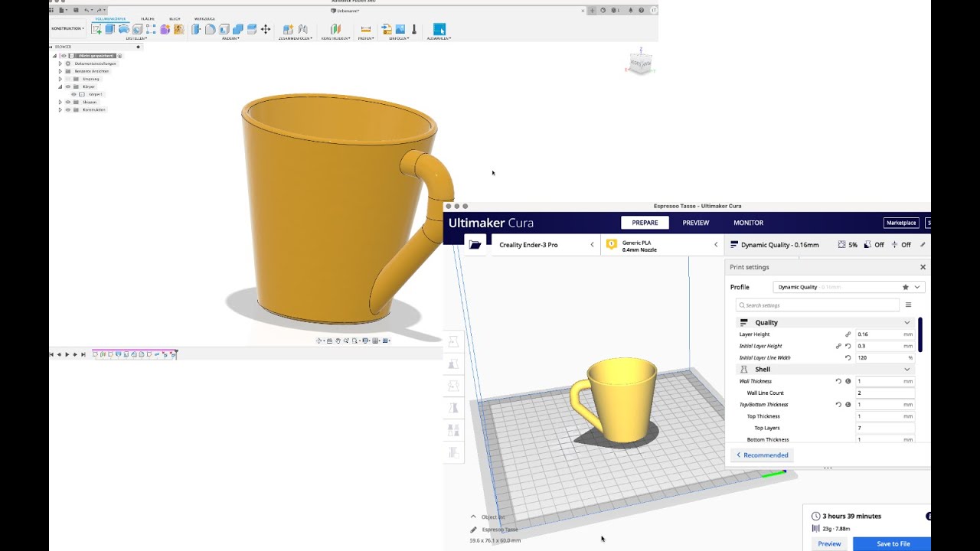Screen dimensions: 980x551
Task: Click the New Component icon in Fusion
Action: pyautogui.click(x=288, y=29)
